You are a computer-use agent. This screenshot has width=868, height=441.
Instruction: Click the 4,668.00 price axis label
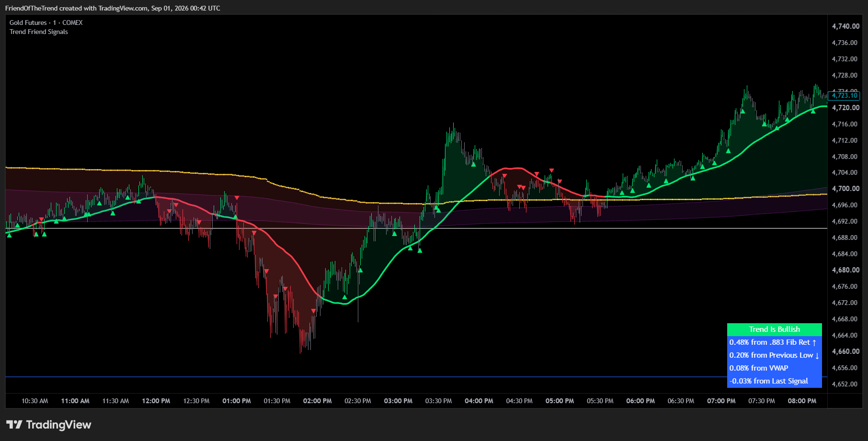(x=845, y=319)
